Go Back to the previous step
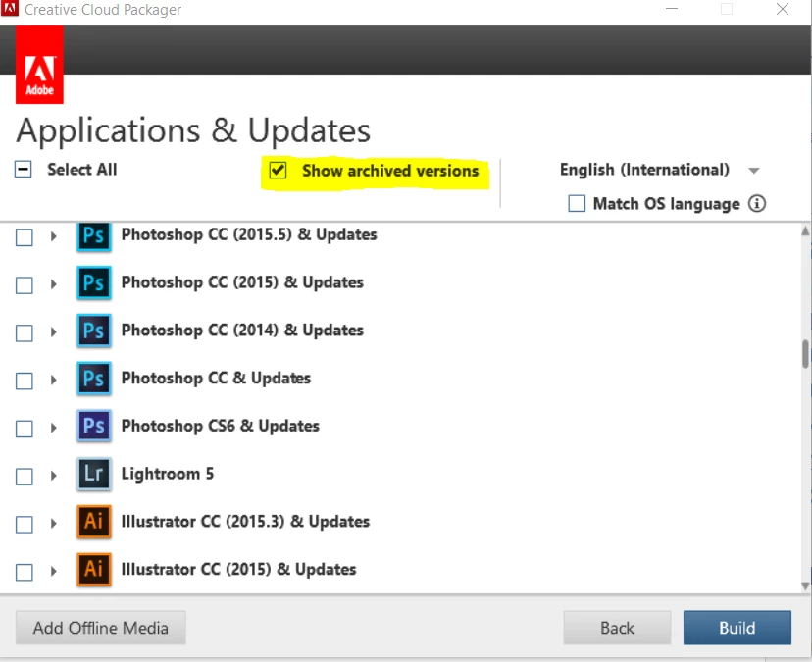812x662 pixels. 617,628
